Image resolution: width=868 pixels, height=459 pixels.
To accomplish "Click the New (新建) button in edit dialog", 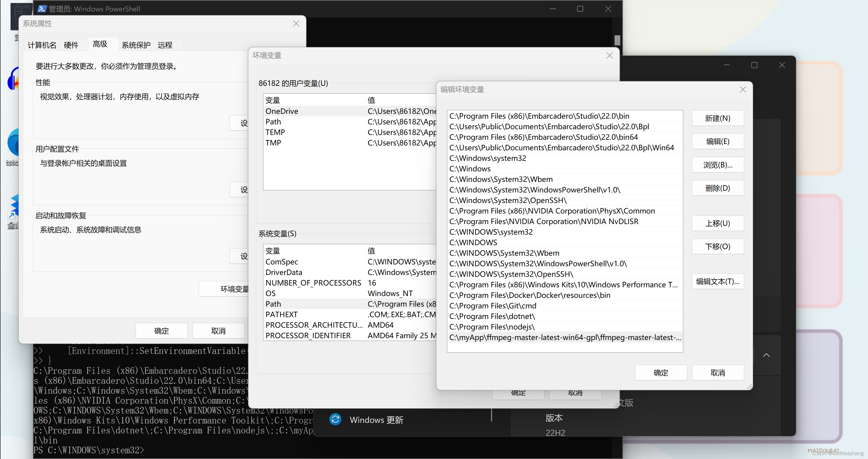I will coord(718,118).
